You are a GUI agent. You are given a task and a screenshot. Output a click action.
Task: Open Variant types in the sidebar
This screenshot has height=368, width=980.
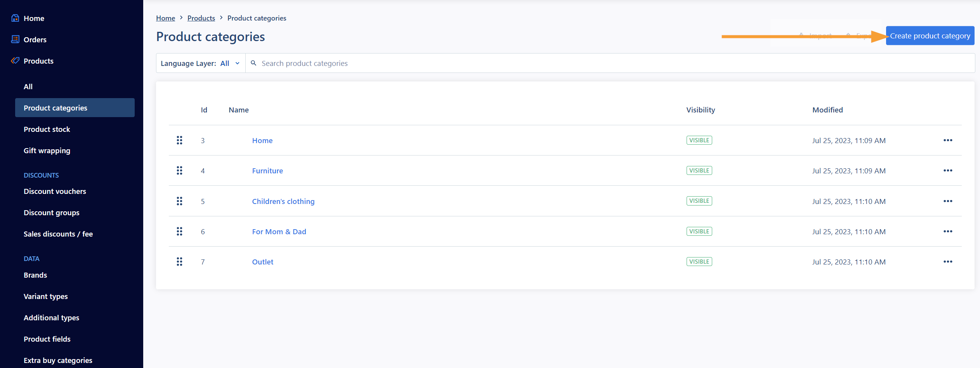click(x=45, y=296)
